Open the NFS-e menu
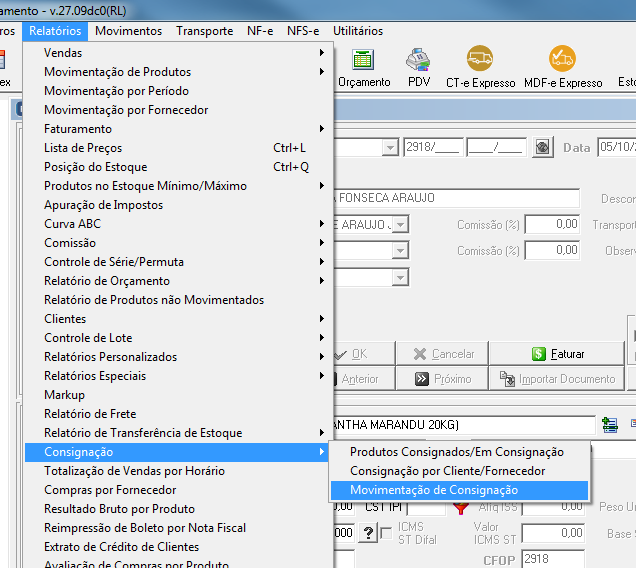636x568 pixels. pyautogui.click(x=303, y=31)
